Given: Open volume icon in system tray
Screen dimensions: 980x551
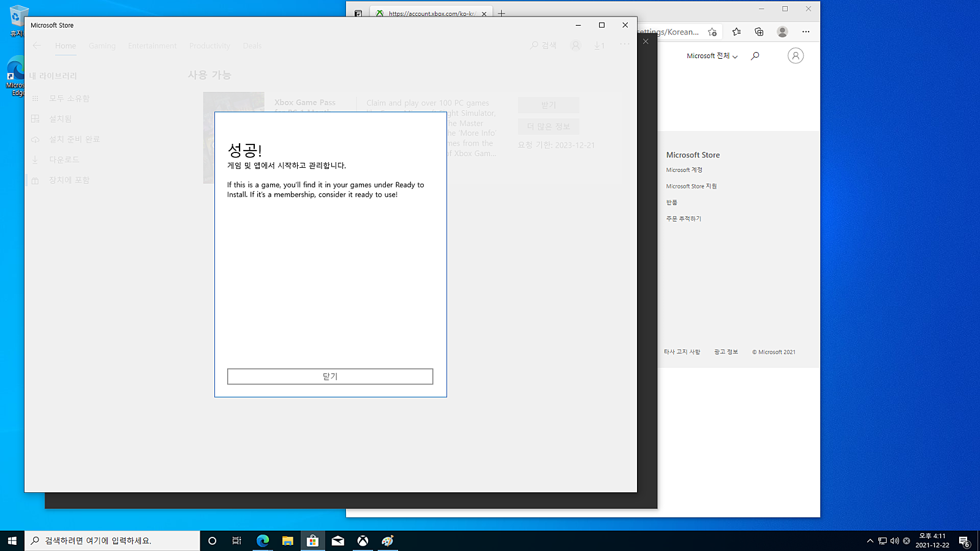Looking at the screenshot, I should (x=894, y=541).
